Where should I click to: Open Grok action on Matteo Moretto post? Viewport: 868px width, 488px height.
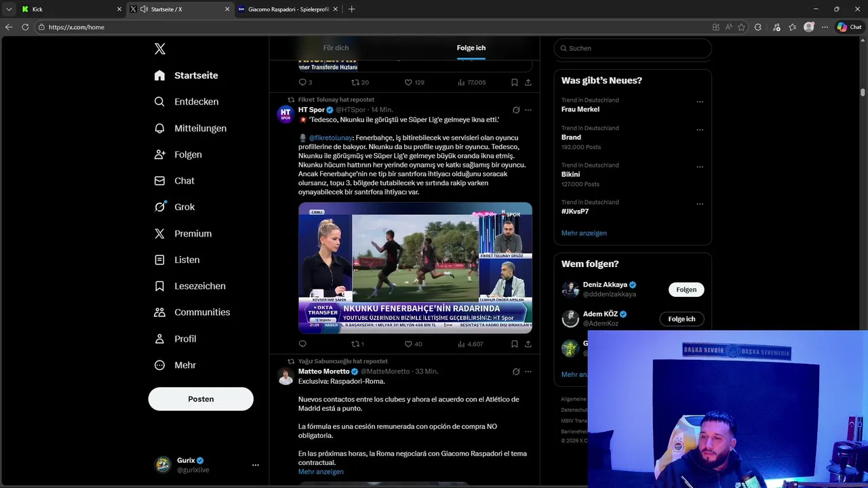coord(516,371)
